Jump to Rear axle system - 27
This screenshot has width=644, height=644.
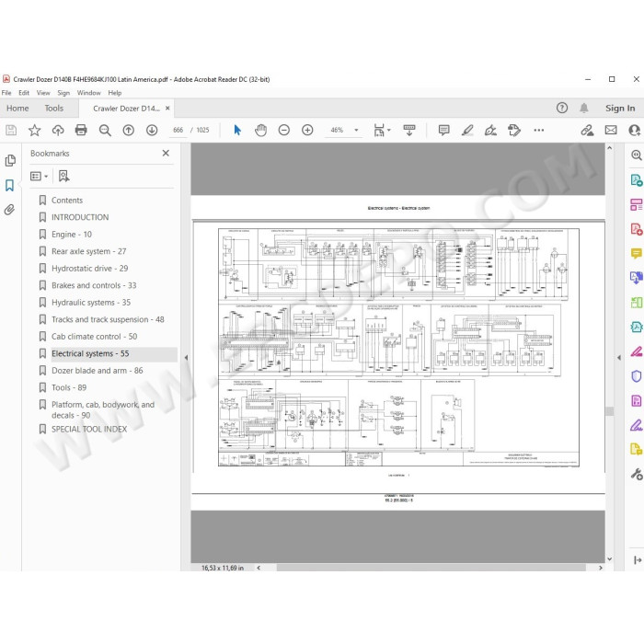[88, 251]
